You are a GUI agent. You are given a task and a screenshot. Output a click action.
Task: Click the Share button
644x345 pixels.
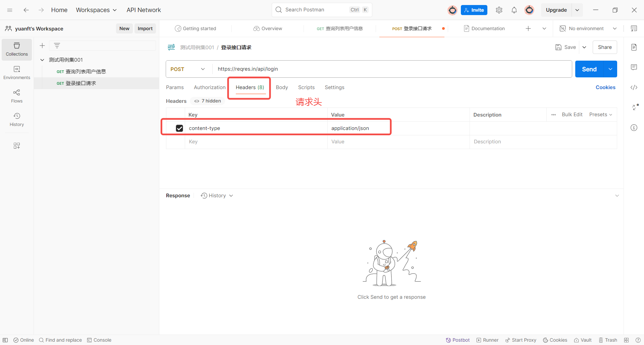point(605,47)
